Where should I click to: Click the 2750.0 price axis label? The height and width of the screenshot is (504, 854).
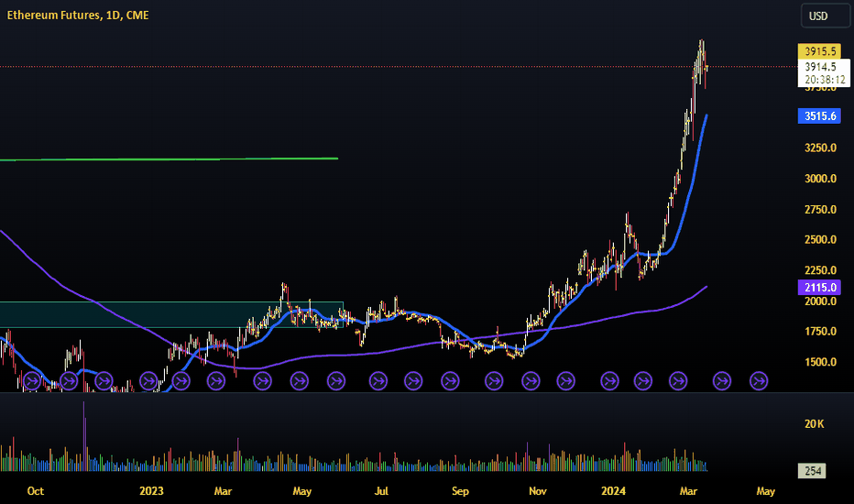click(820, 210)
